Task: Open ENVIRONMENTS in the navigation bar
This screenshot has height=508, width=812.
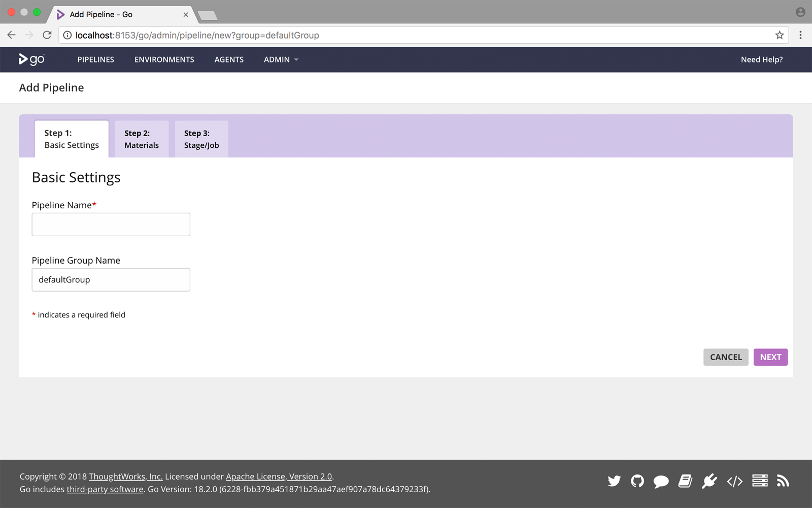Action: (x=164, y=59)
